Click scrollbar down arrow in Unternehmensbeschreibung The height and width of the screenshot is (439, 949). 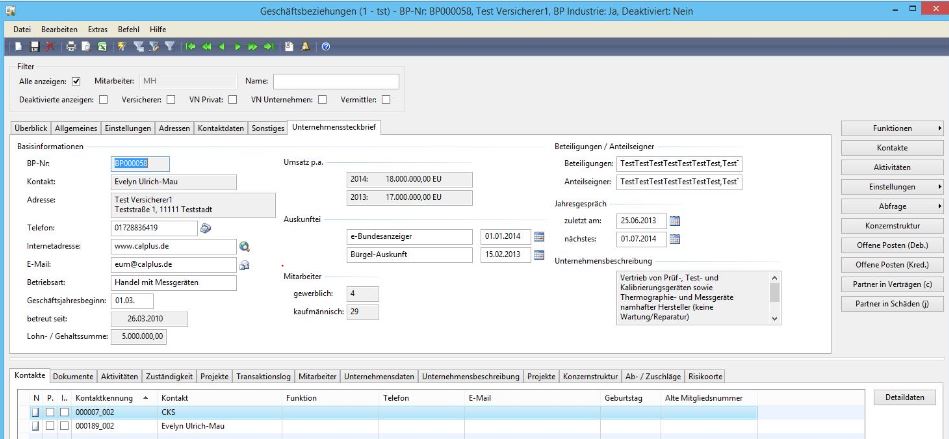[x=775, y=319]
